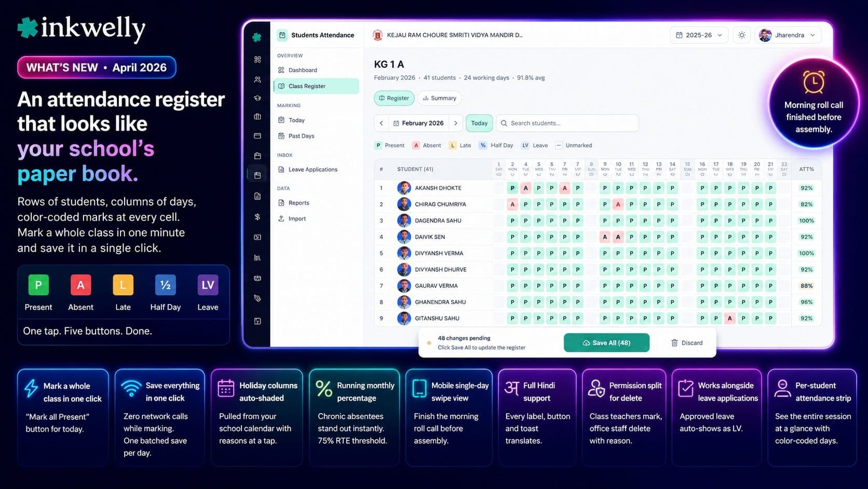Click the inkwelly logo icon atop the dark rail
Viewport: 868px width, 489px height.
pos(256,37)
